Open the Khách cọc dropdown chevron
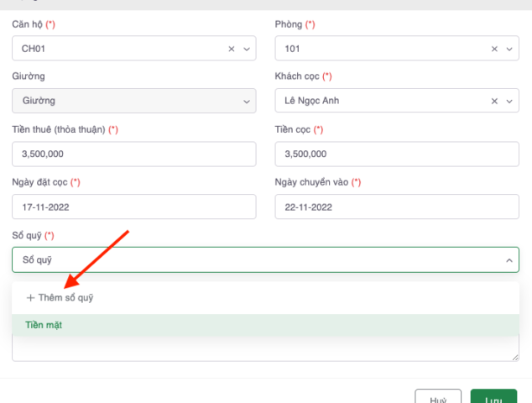532x403 pixels. pyautogui.click(x=509, y=102)
